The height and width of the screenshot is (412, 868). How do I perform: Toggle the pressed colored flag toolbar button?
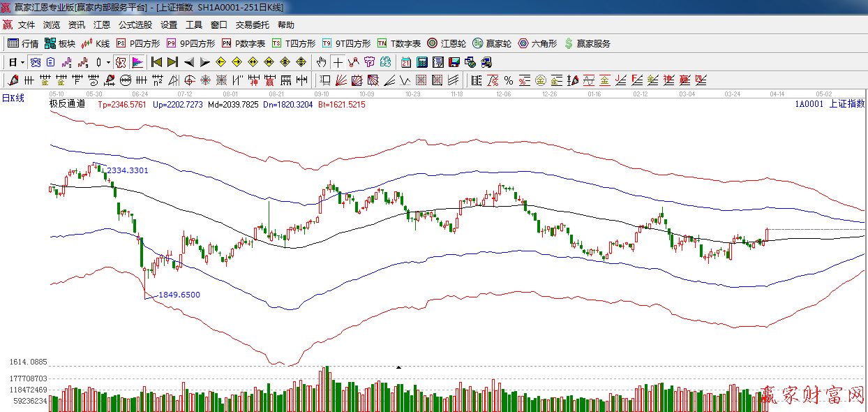[x=137, y=62]
